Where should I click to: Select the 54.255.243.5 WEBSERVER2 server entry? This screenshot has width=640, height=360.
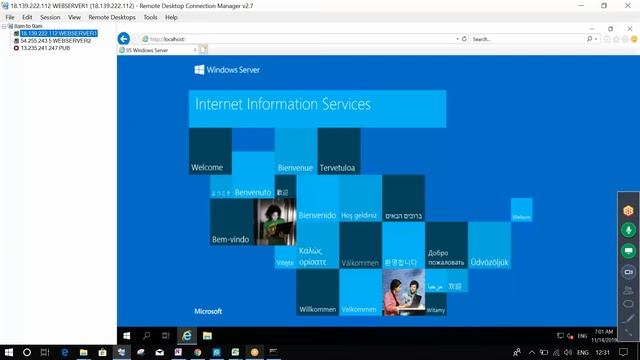coord(56,40)
